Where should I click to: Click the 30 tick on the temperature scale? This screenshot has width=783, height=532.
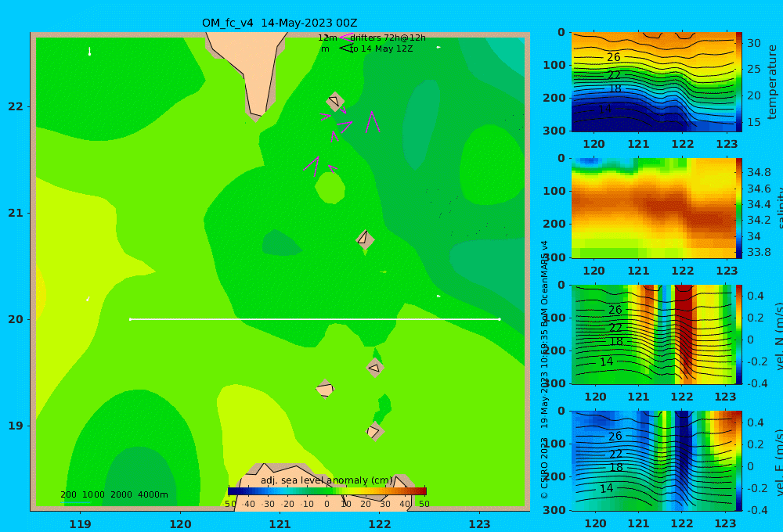[x=753, y=43]
